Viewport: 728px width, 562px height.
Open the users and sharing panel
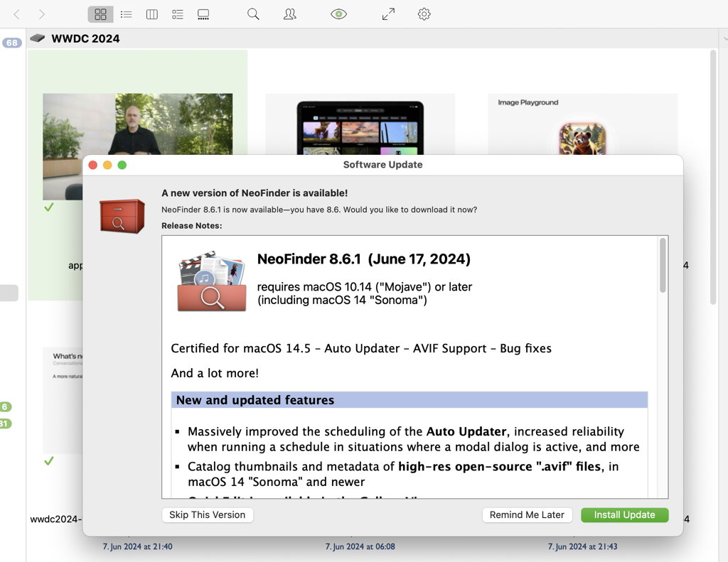click(x=290, y=13)
